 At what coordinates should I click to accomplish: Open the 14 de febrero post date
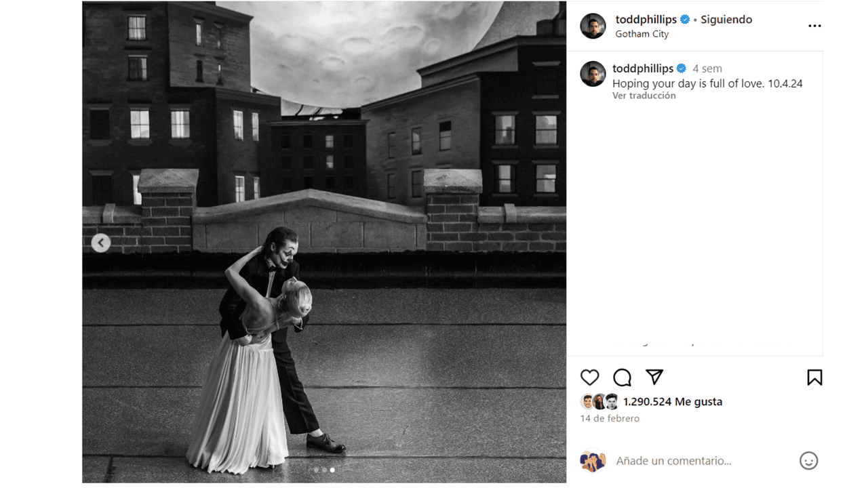[x=610, y=418]
